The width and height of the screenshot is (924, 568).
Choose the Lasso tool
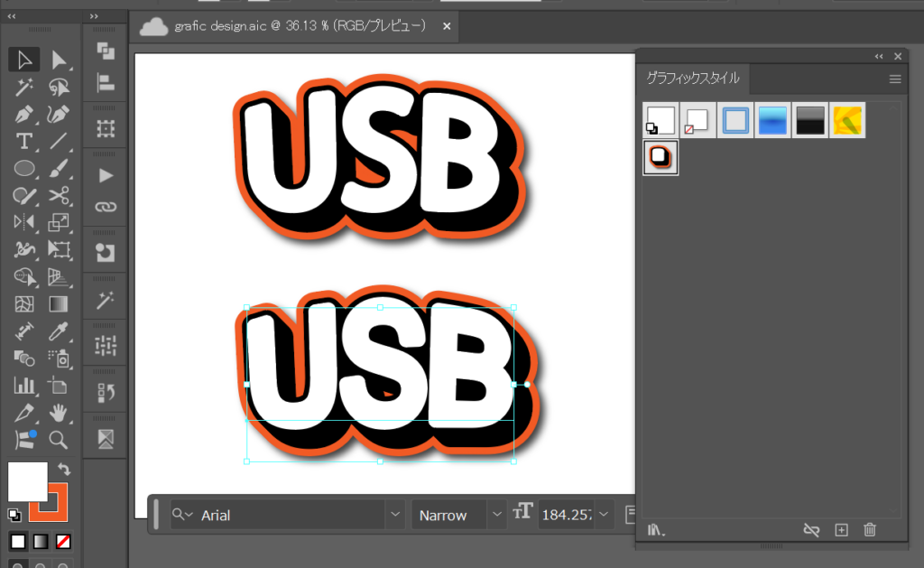click(x=59, y=88)
